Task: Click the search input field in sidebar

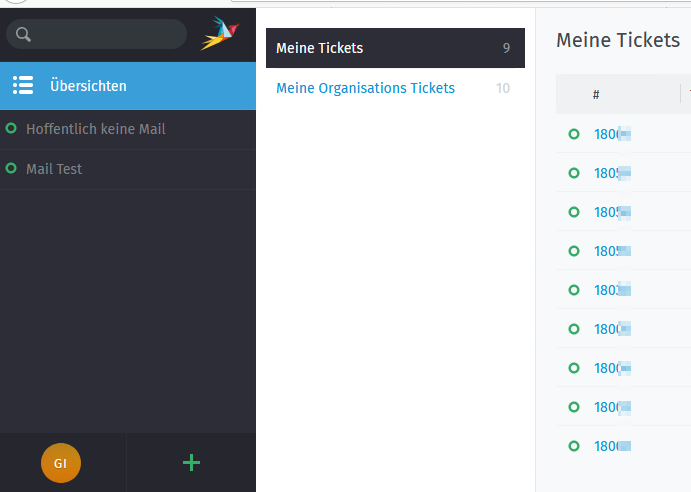Action: point(97,34)
